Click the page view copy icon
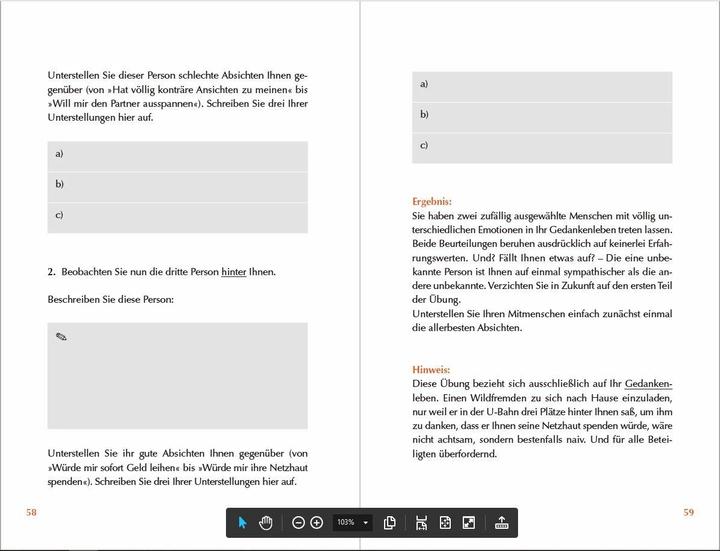This screenshot has height=551, width=720. [x=390, y=522]
